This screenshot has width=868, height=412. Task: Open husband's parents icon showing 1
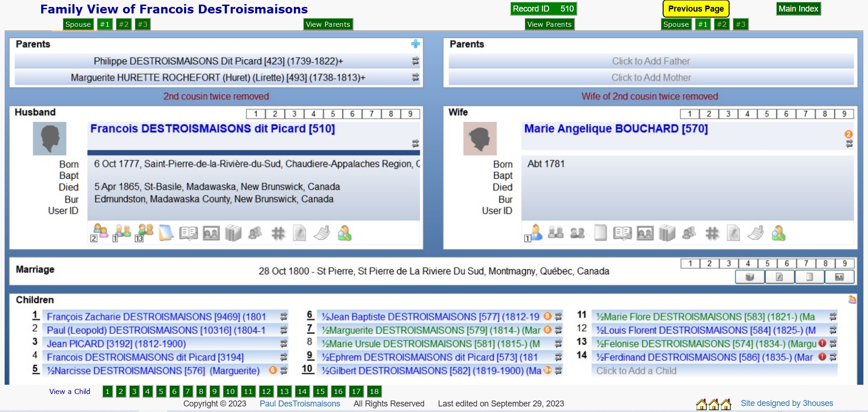[122, 232]
